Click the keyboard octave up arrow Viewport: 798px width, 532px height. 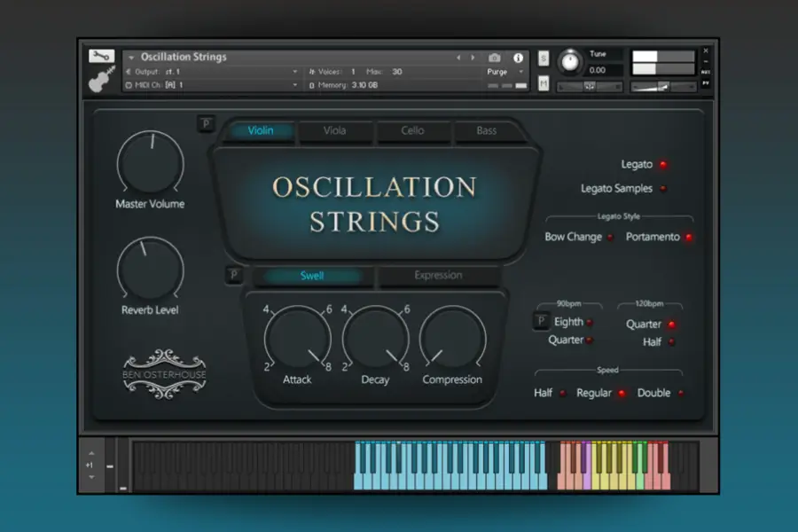coord(91,453)
